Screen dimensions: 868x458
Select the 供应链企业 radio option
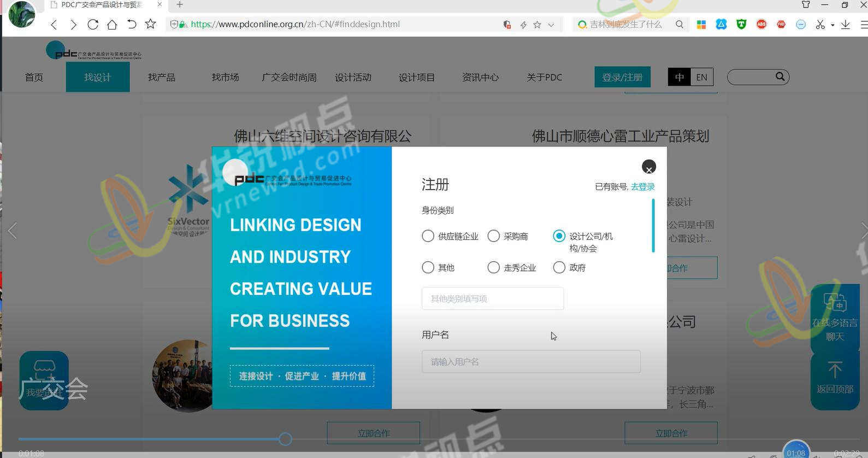(x=428, y=236)
